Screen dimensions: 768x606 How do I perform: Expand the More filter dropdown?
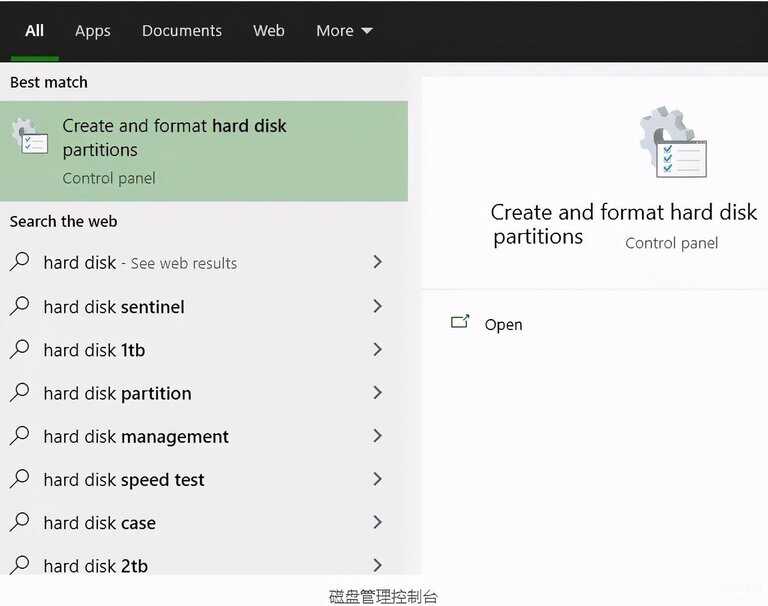(344, 31)
